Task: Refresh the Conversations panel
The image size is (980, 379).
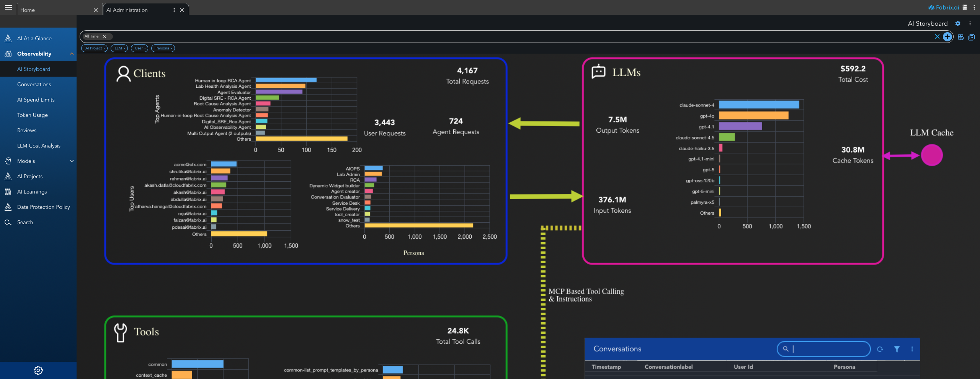Action: pos(880,349)
